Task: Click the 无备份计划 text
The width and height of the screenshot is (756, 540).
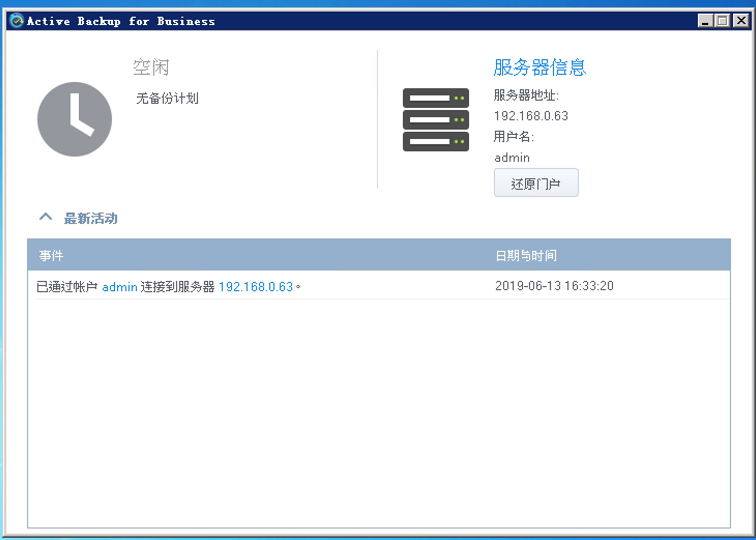Action: 167,98
